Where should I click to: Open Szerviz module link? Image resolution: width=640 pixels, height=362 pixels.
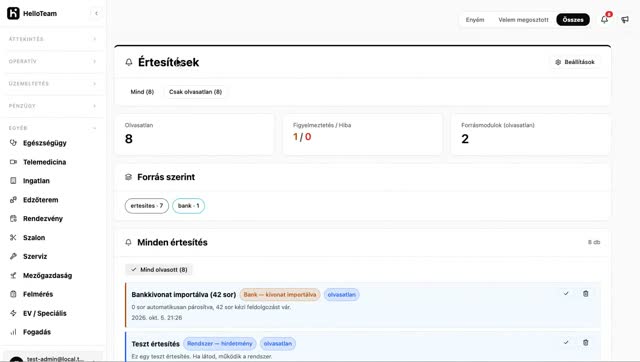[35, 256]
